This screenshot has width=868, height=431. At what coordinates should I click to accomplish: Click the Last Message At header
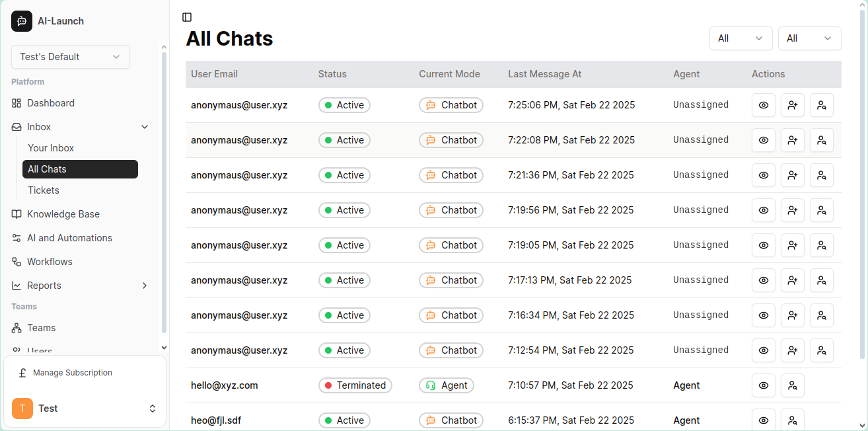(544, 74)
